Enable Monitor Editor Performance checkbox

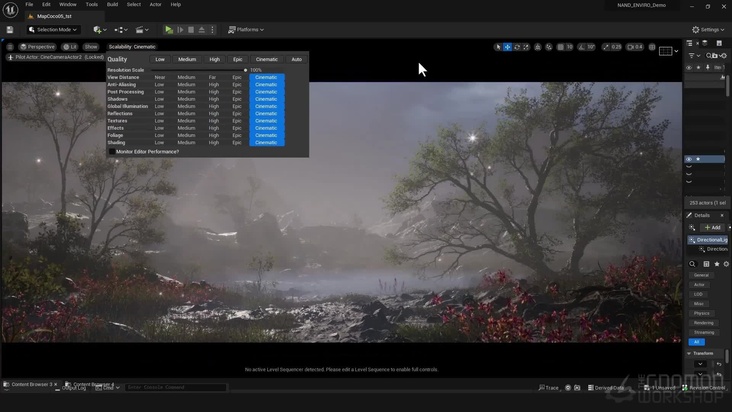pyautogui.click(x=112, y=151)
